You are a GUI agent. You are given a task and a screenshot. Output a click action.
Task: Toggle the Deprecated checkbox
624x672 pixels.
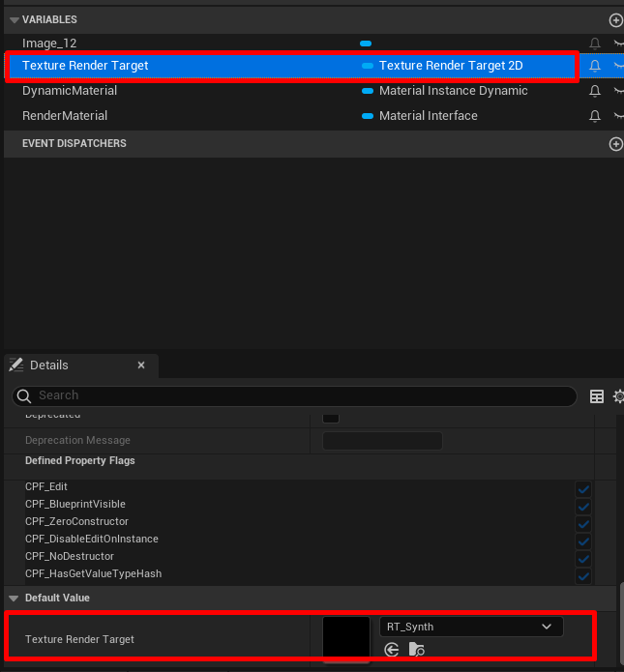[331, 418]
